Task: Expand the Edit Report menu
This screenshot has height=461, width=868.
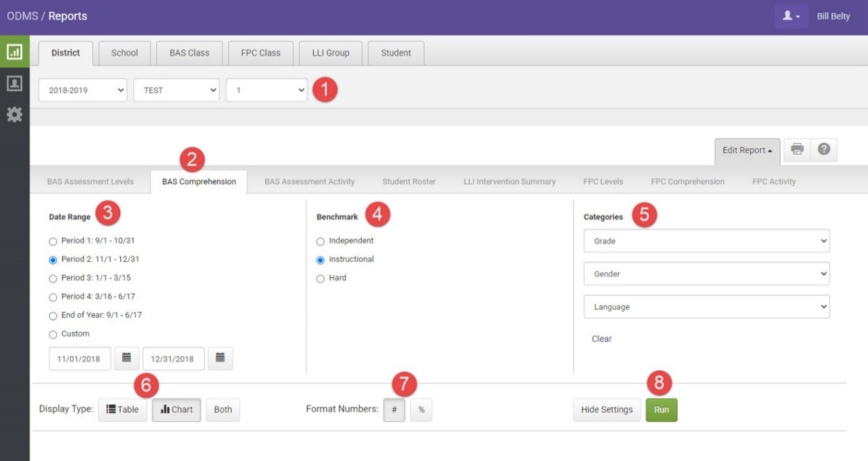Action: pyautogui.click(x=747, y=150)
